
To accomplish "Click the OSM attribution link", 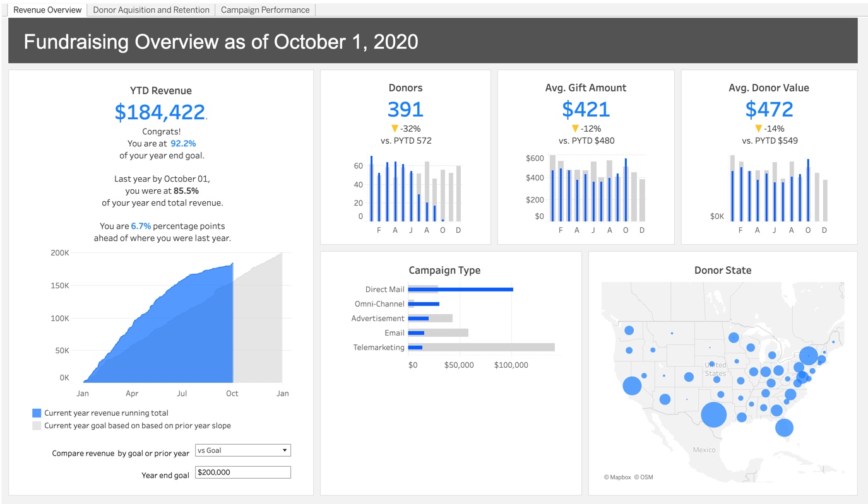I will coord(645,478).
